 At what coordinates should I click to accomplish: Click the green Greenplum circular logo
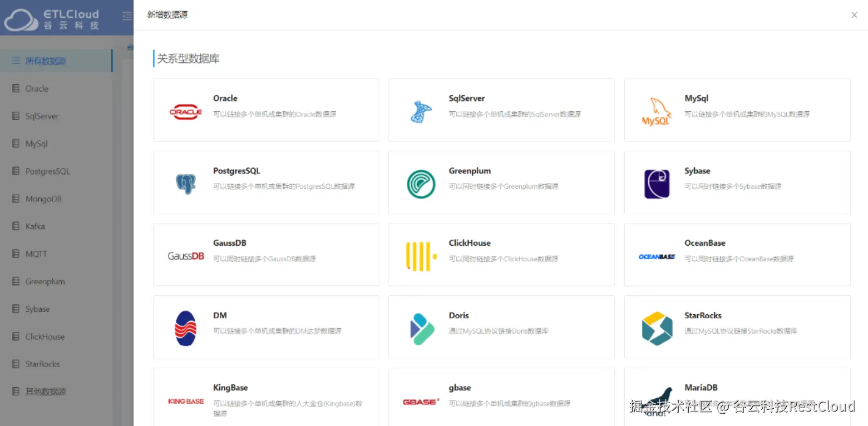click(x=421, y=184)
